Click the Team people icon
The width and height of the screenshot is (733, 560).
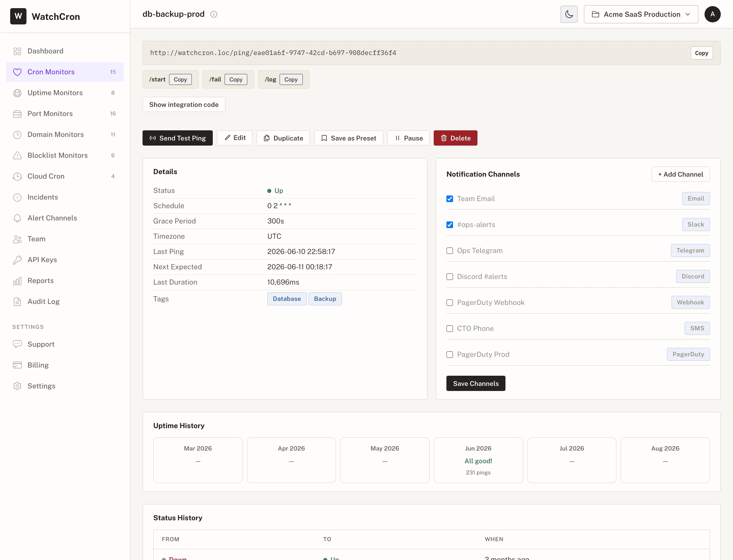click(x=17, y=239)
